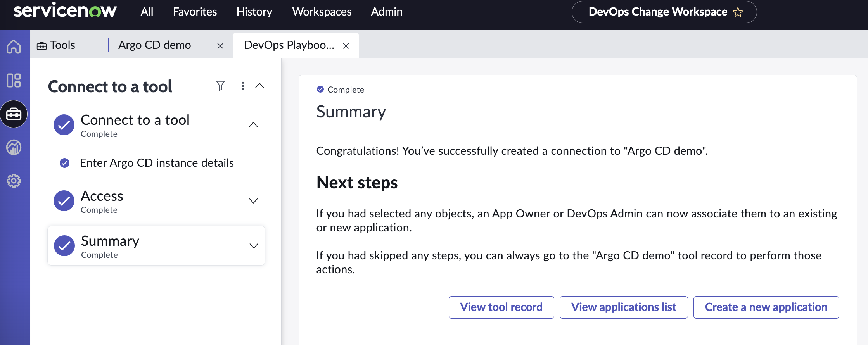Collapse the Connect to a tool stage

253,125
